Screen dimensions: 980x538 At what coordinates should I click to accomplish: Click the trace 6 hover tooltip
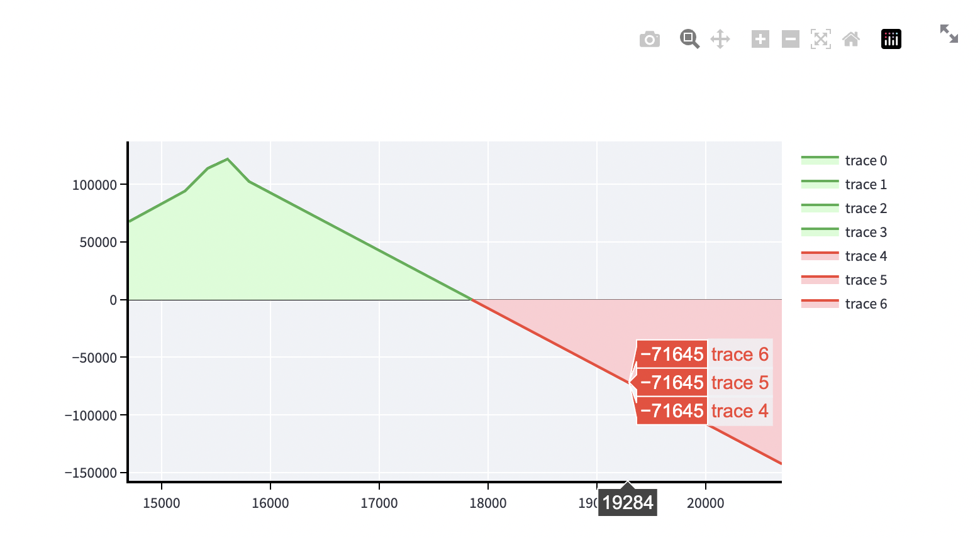pos(704,354)
